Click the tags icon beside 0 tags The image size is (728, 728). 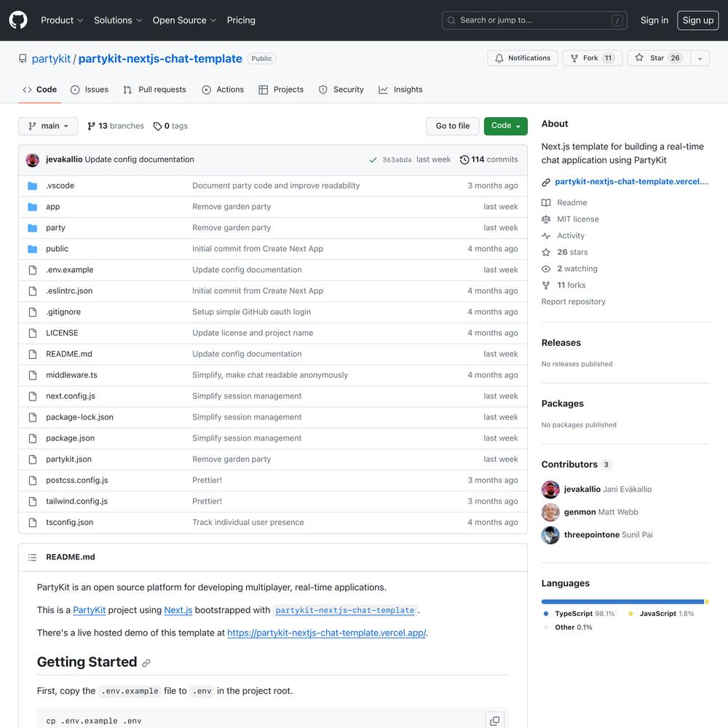pyautogui.click(x=157, y=126)
